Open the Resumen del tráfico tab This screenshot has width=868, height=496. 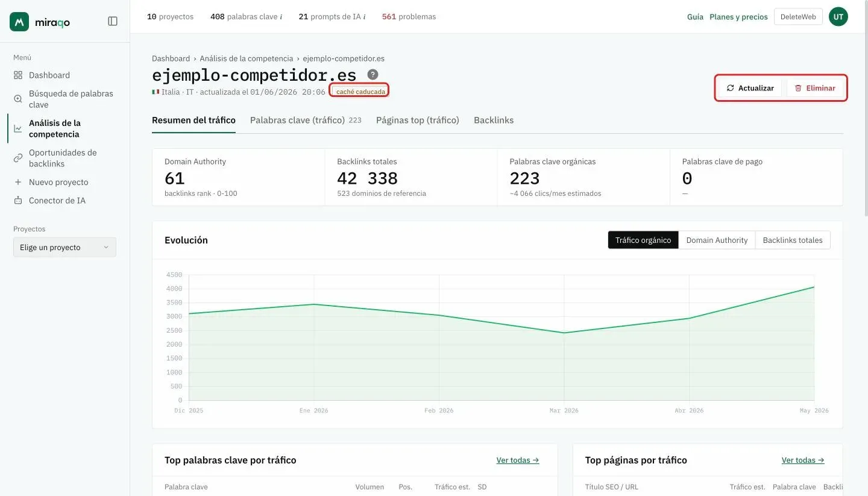tap(193, 120)
